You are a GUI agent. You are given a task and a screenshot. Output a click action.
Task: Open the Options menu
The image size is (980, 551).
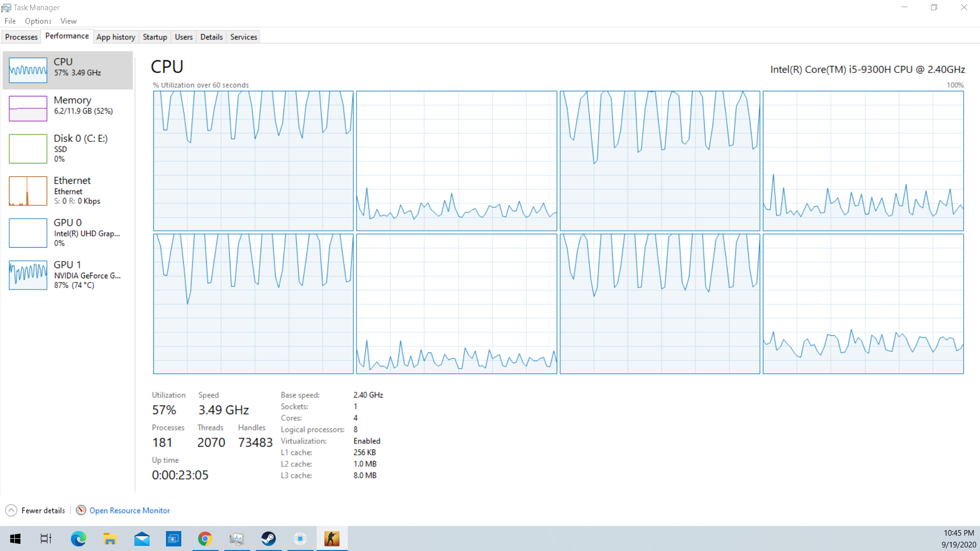coord(38,21)
